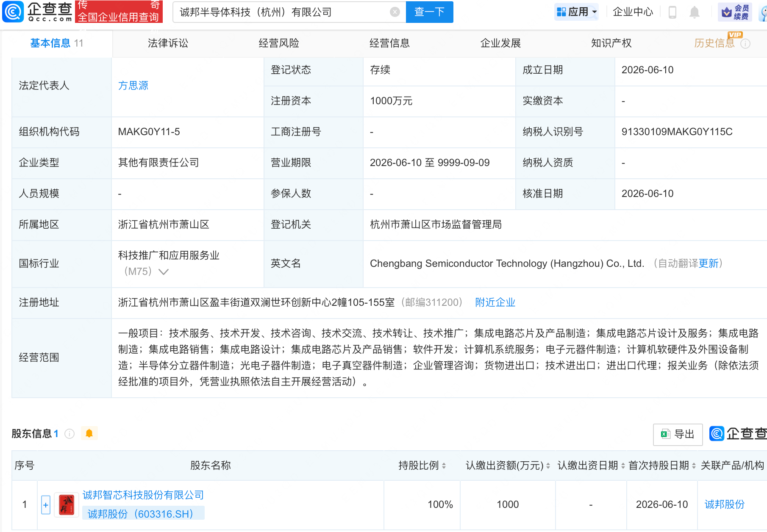Click the 诚邦股份（603316.SH）stock tag
Image resolution: width=767 pixels, height=532 pixels.
pyautogui.click(x=143, y=513)
